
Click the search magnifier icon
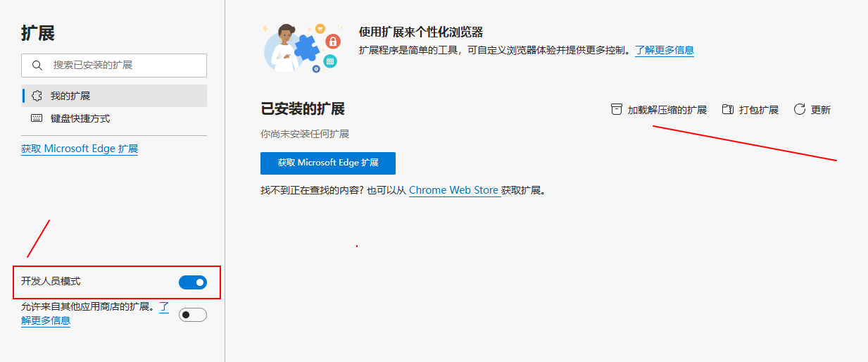pos(37,65)
